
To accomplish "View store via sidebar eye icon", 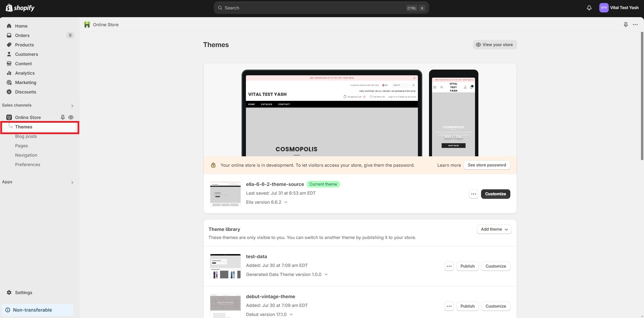I will pyautogui.click(x=71, y=117).
